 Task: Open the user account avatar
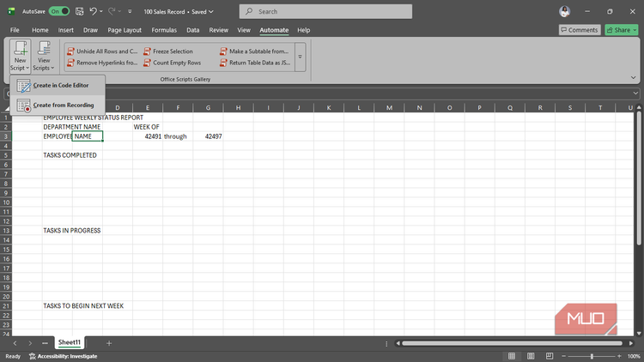[564, 11]
